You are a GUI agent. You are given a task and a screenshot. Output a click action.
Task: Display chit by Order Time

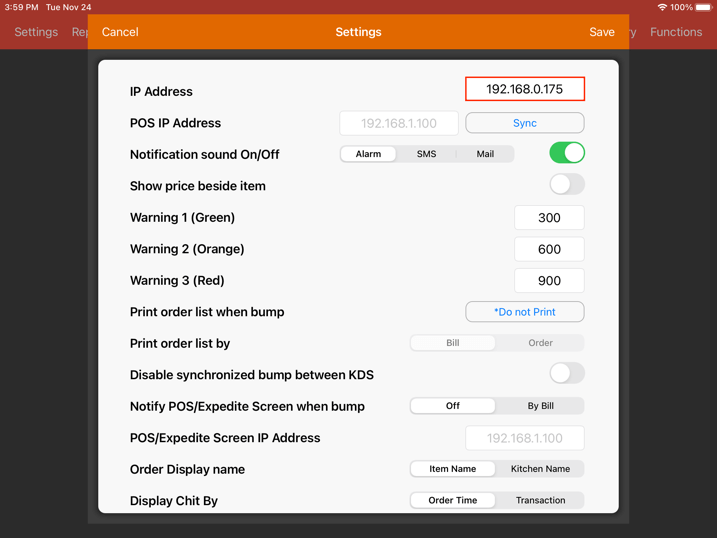click(453, 501)
